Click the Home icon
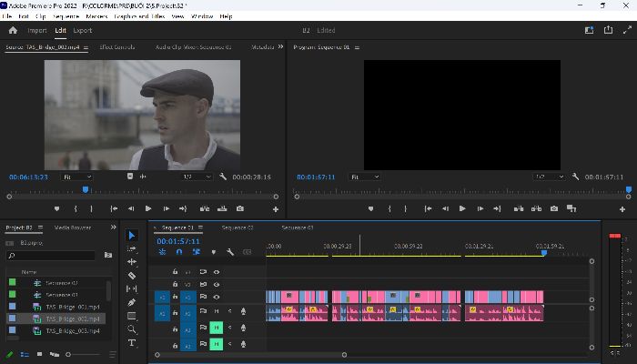 (x=13, y=30)
